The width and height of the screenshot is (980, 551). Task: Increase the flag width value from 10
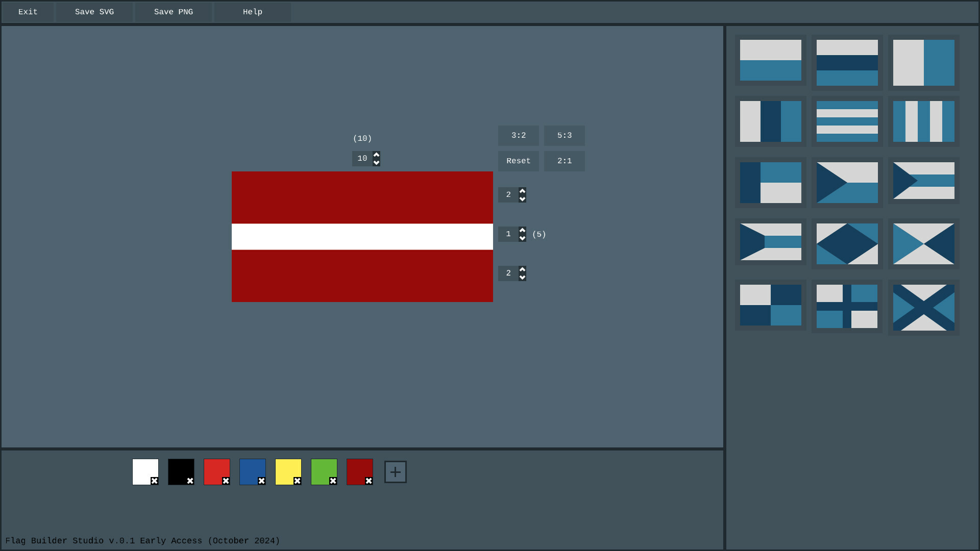click(x=376, y=154)
